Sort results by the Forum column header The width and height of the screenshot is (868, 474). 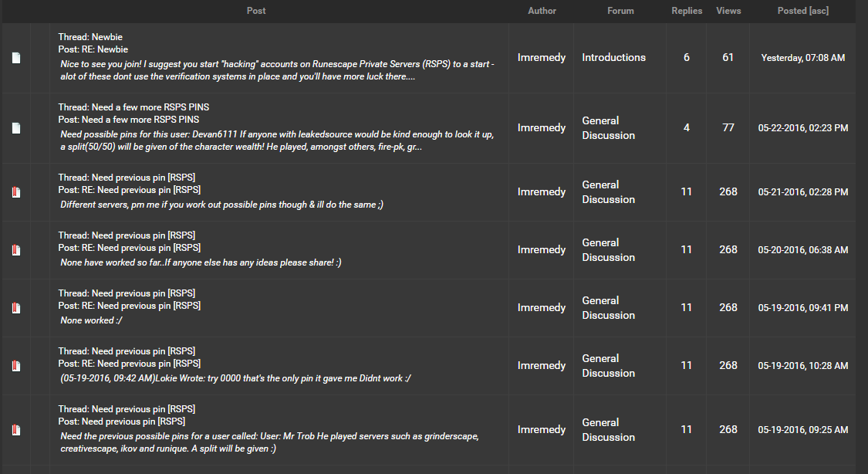click(620, 11)
